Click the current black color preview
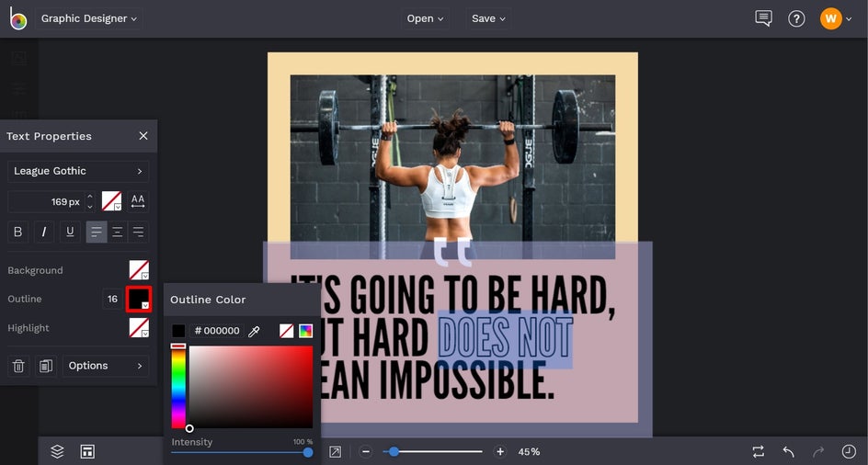This screenshot has width=868, height=465. click(x=178, y=331)
